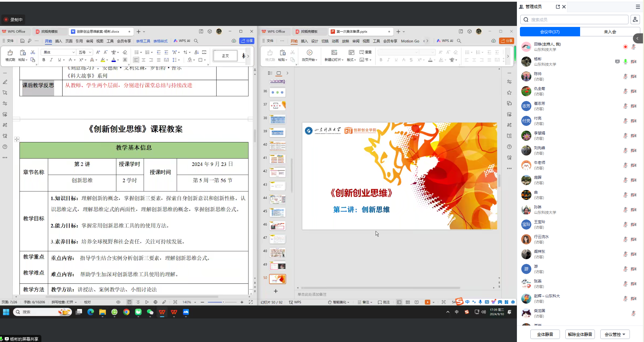
Task: Toggle bold formatting in the document editor
Action: (x=44, y=60)
